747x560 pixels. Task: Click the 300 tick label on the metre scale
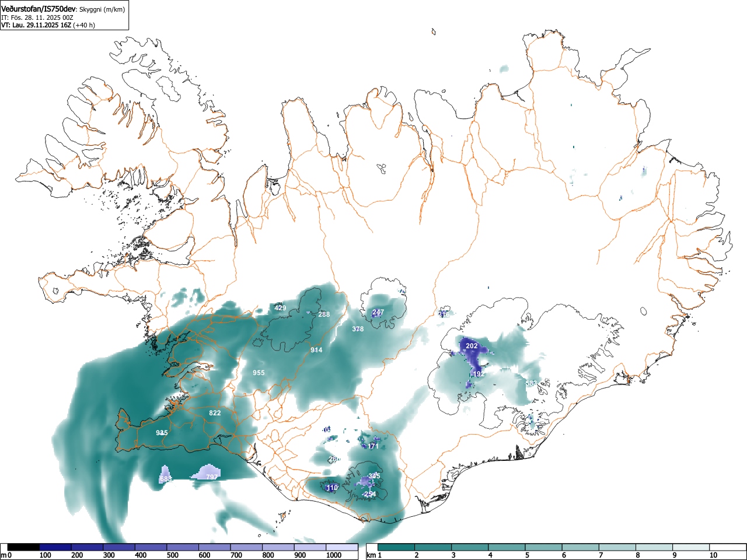(x=109, y=555)
